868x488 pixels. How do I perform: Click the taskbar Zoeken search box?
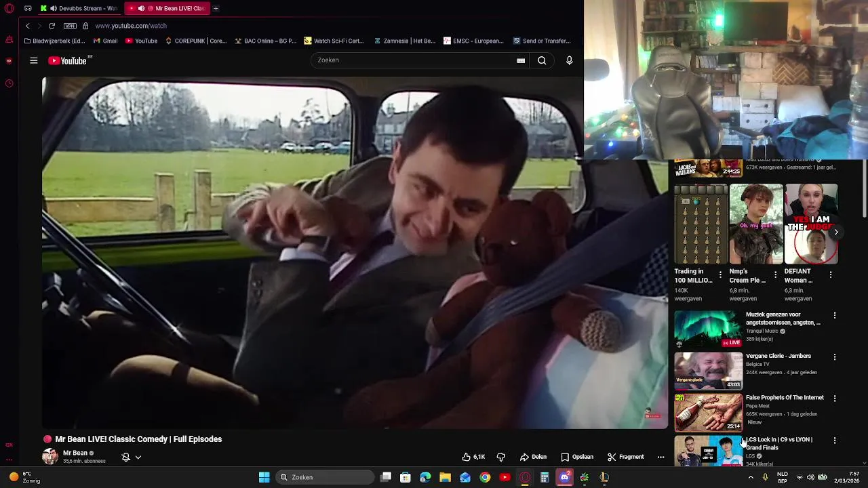[326, 477]
